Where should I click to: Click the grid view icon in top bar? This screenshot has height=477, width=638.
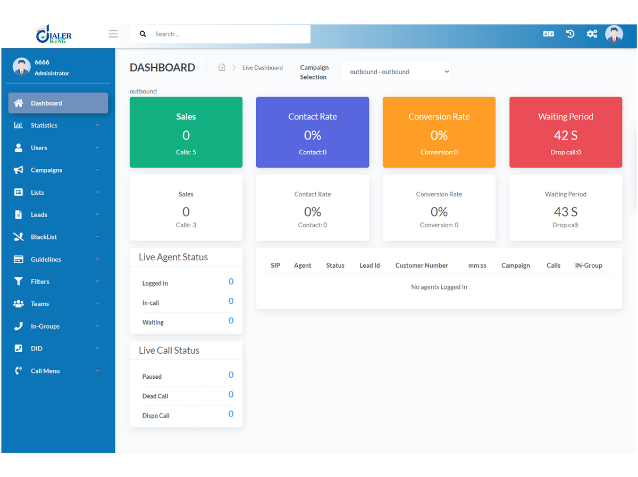coord(548,34)
